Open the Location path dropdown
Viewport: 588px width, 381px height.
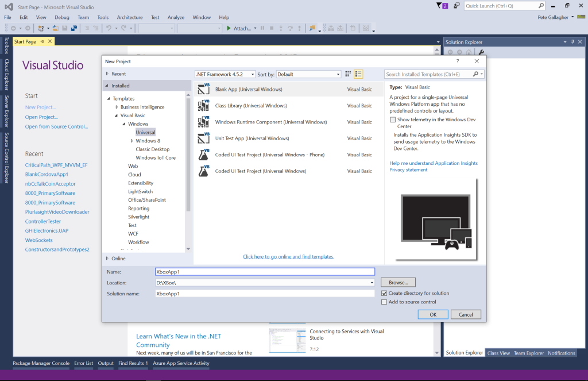click(372, 283)
